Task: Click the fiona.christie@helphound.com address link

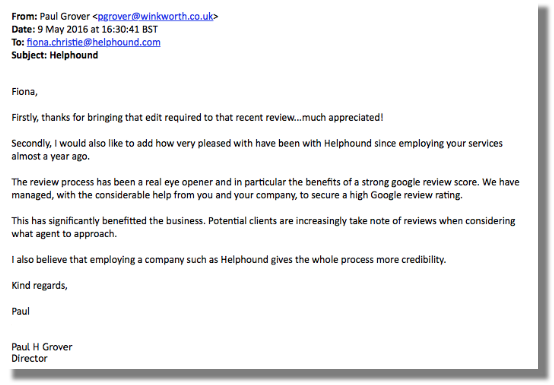Action: [x=94, y=42]
